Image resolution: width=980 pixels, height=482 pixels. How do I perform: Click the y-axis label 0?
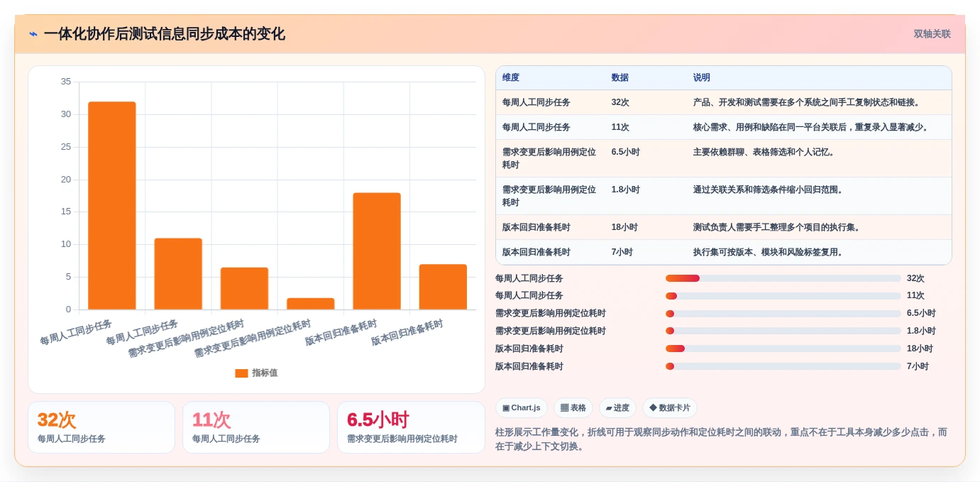[68, 310]
